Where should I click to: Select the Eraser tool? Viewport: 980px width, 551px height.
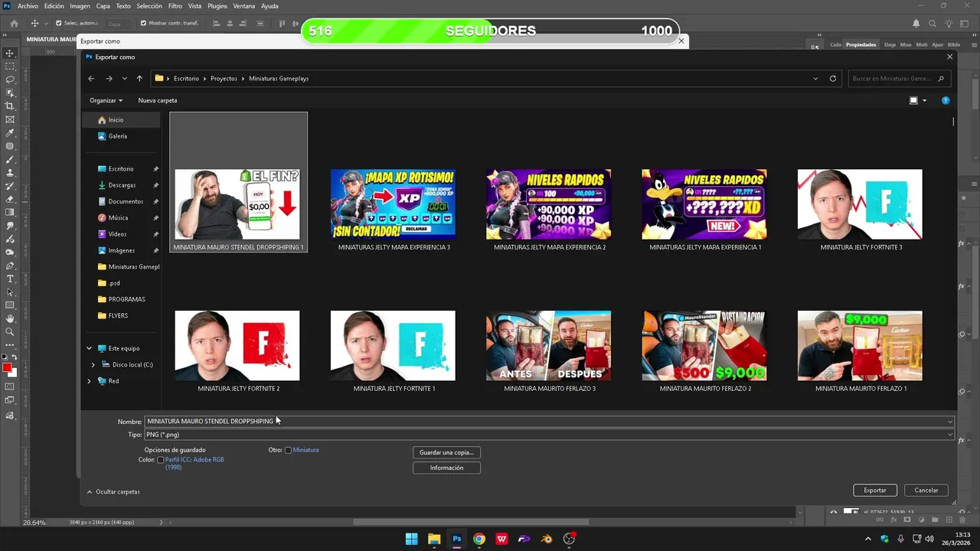10,199
